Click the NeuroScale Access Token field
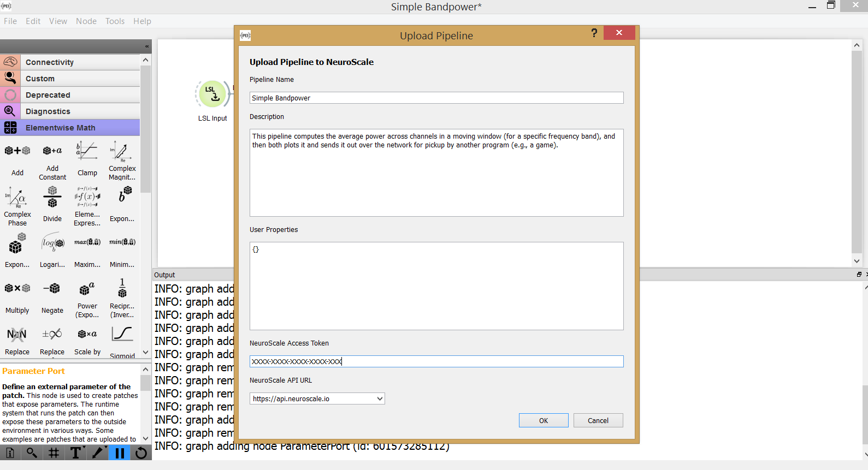Screen dimensions: 868x470 (x=436, y=361)
